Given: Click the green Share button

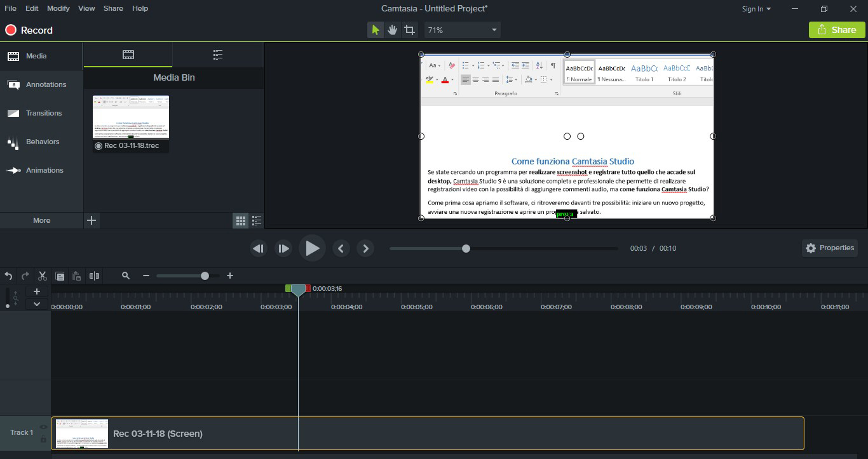Looking at the screenshot, I should (x=836, y=29).
